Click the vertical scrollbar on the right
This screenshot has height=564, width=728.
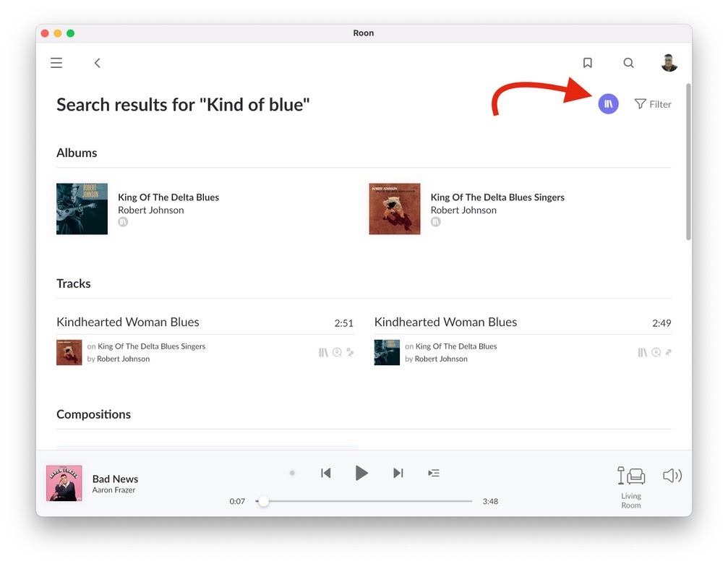point(688,161)
